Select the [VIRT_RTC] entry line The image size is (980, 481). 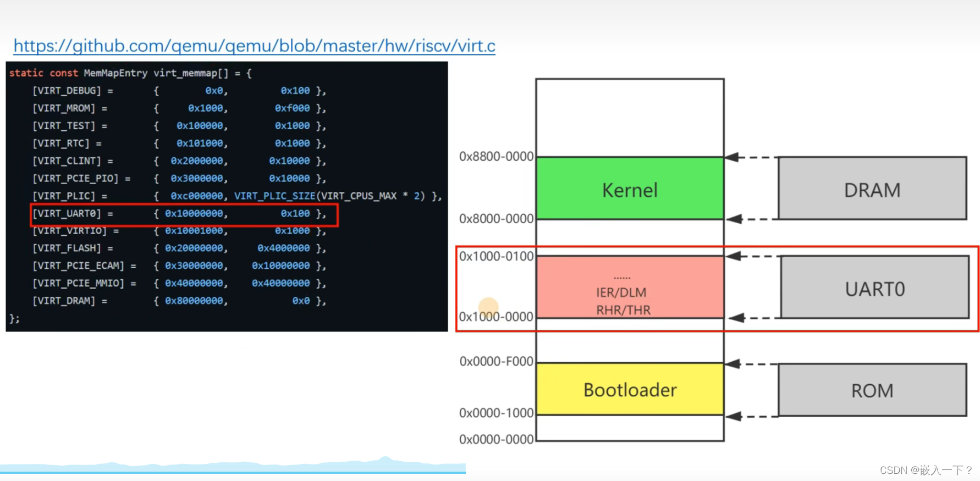click(179, 143)
